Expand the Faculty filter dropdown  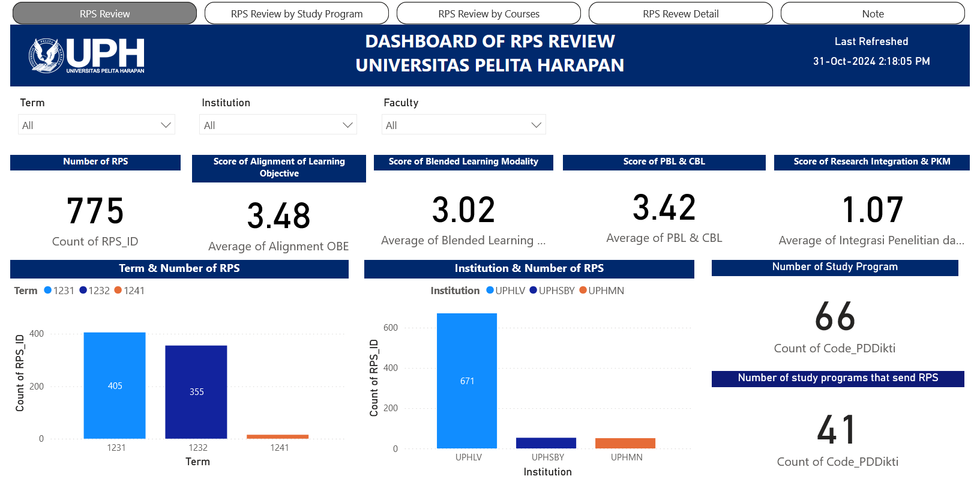click(x=463, y=125)
